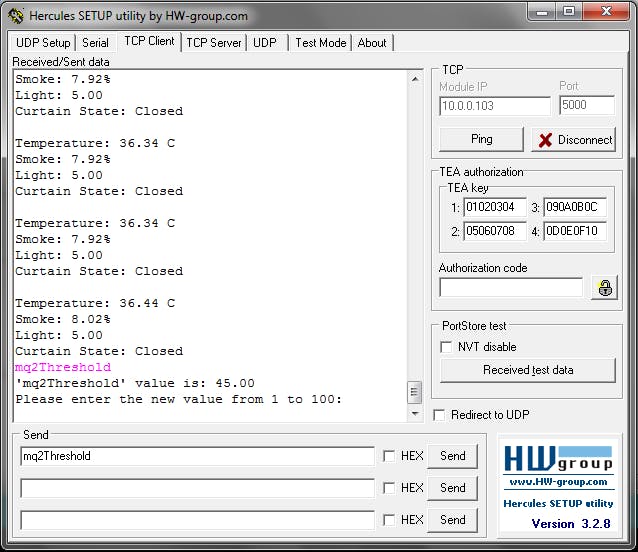Click the third row Send button
This screenshot has width=638, height=552.
pos(452,519)
